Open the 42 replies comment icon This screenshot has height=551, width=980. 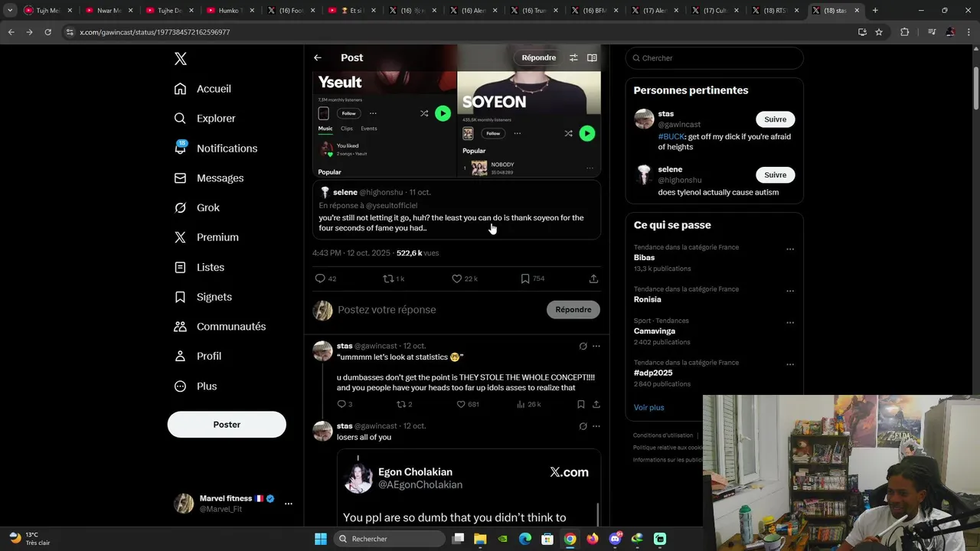(321, 279)
